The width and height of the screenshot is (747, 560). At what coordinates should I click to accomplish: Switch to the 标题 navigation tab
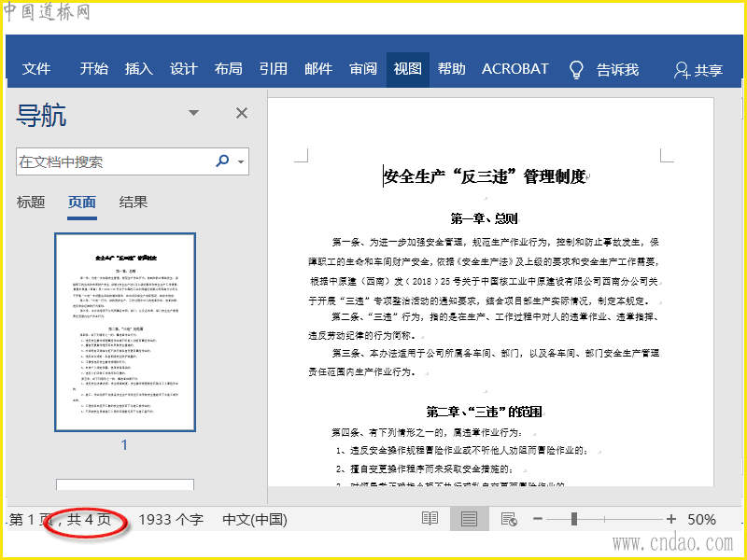31,203
